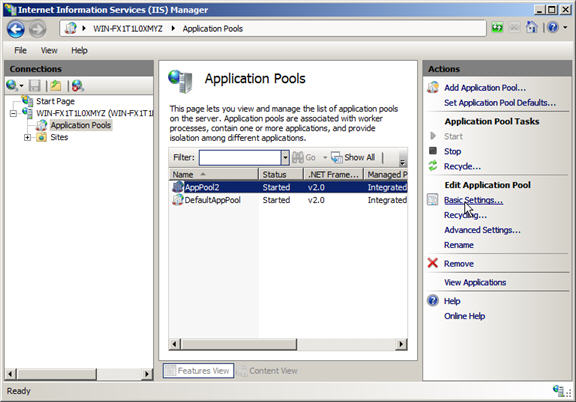Select the WIN-FX1T1L0XMYZ server node
576x402 pixels.
pyautogui.click(x=95, y=113)
